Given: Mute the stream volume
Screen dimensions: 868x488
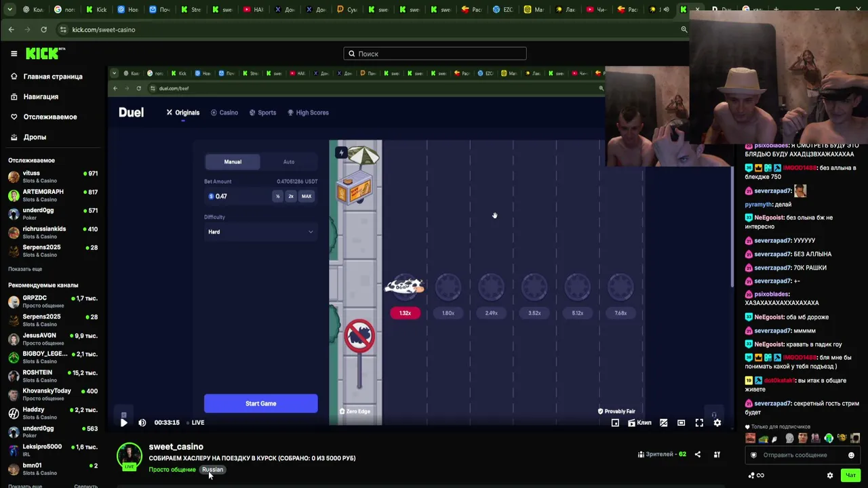Looking at the screenshot, I should click(142, 422).
